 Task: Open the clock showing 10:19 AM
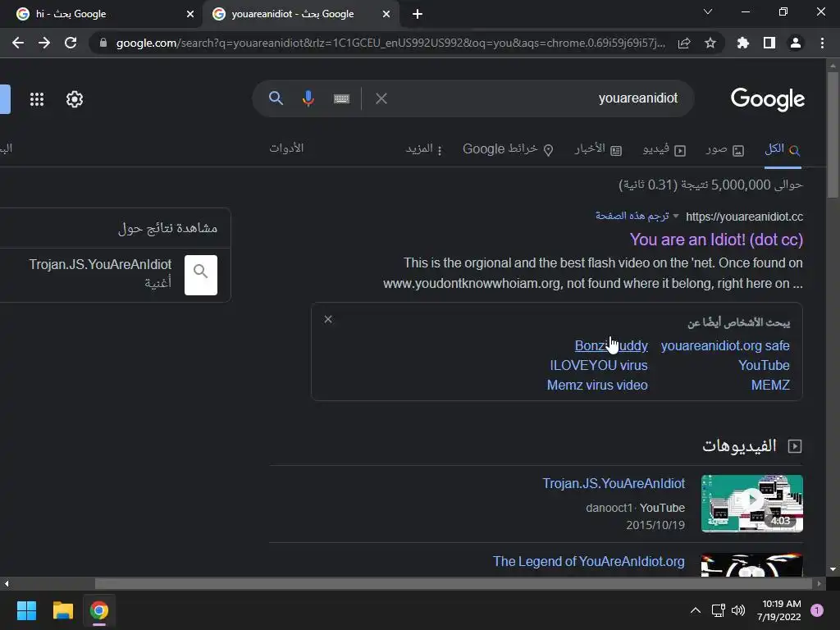(x=779, y=610)
